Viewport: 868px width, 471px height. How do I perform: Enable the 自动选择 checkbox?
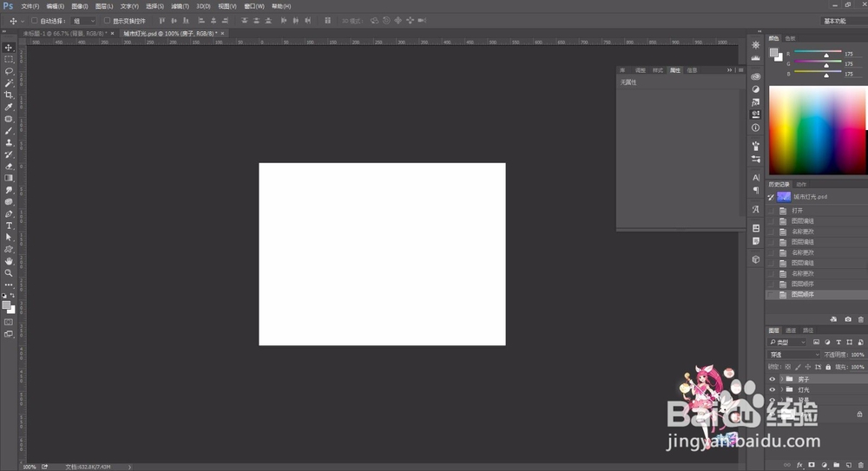(35, 21)
